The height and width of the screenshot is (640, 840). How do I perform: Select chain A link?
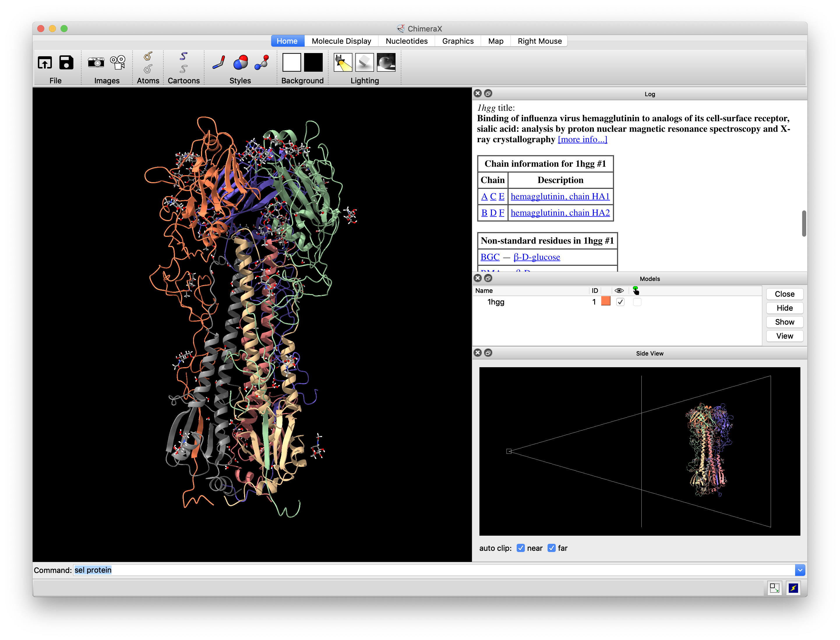pos(484,196)
